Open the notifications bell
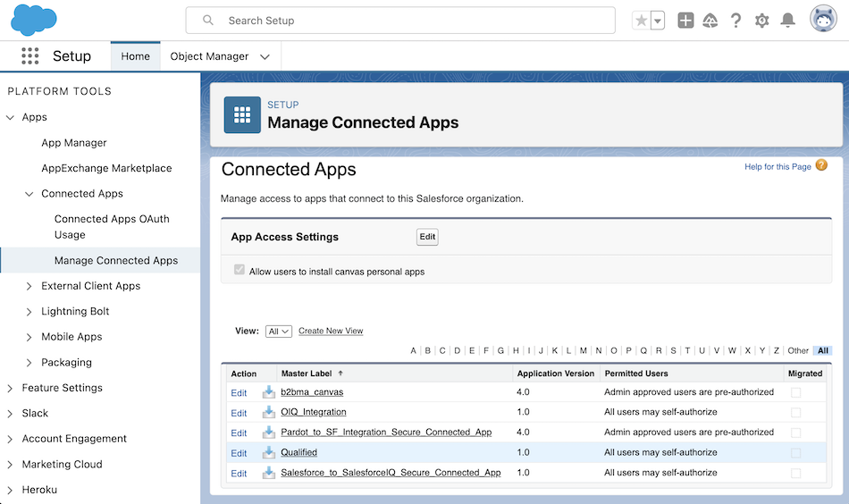849x504 pixels. [788, 21]
